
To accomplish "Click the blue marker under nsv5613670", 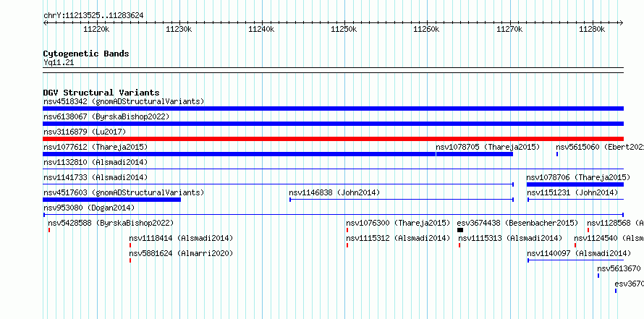I will click(598, 276).
